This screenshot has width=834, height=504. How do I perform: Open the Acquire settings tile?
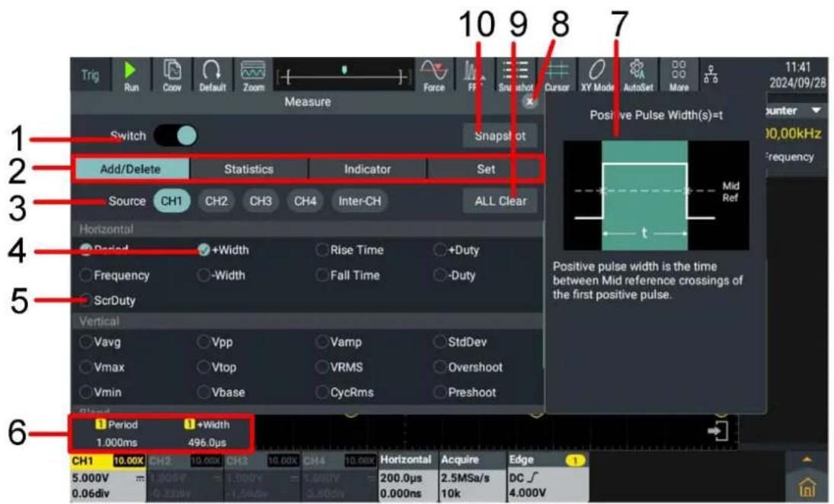(471, 477)
